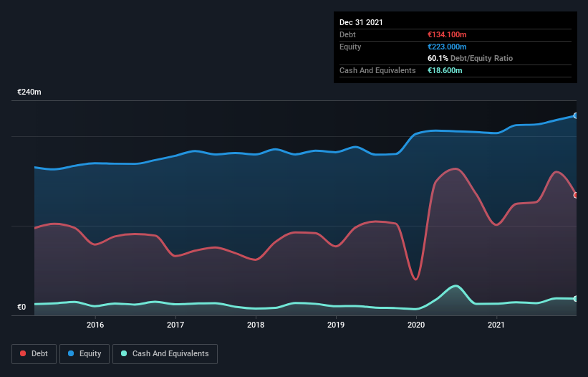The image size is (588, 377).
Task: Click the blue Equity end-point marker
Action: [x=576, y=116]
